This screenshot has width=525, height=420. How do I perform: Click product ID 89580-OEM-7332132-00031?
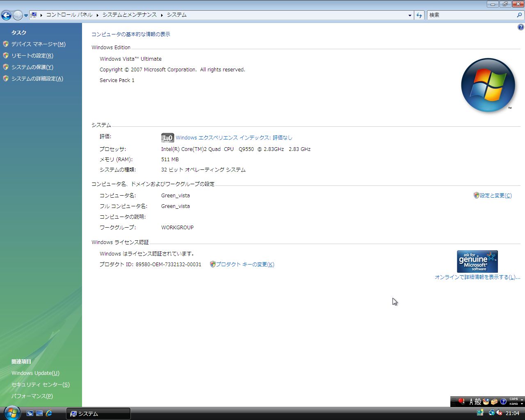169,265
